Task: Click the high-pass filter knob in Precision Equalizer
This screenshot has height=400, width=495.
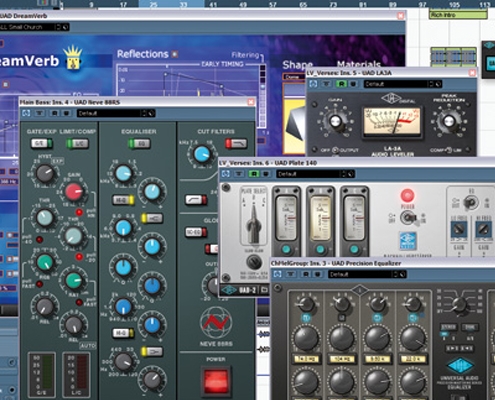Action: coord(459,304)
